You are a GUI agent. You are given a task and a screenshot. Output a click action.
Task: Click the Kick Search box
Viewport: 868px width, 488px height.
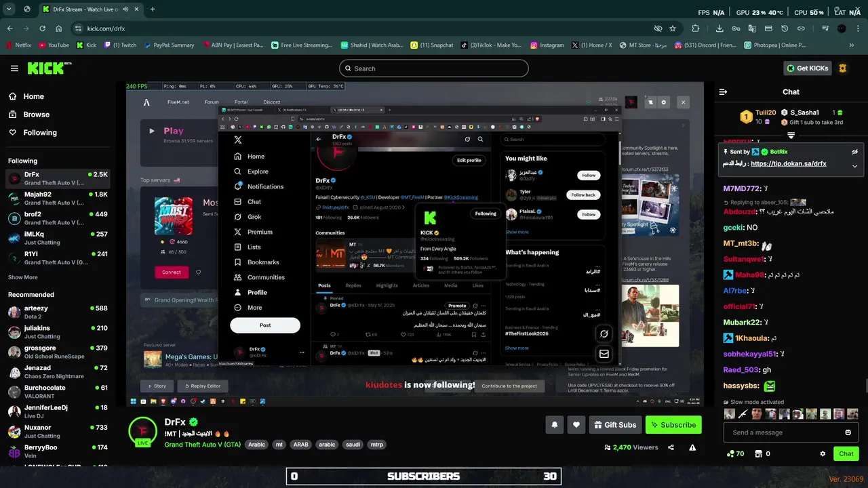point(434,68)
